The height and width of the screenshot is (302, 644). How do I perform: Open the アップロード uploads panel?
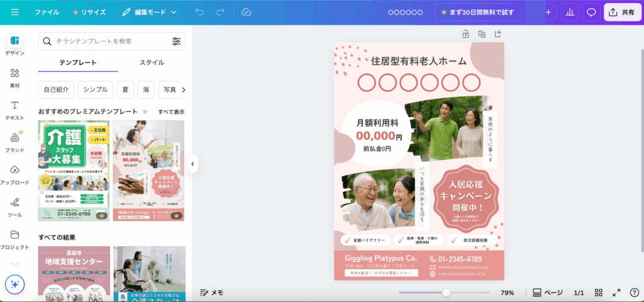pos(14,174)
